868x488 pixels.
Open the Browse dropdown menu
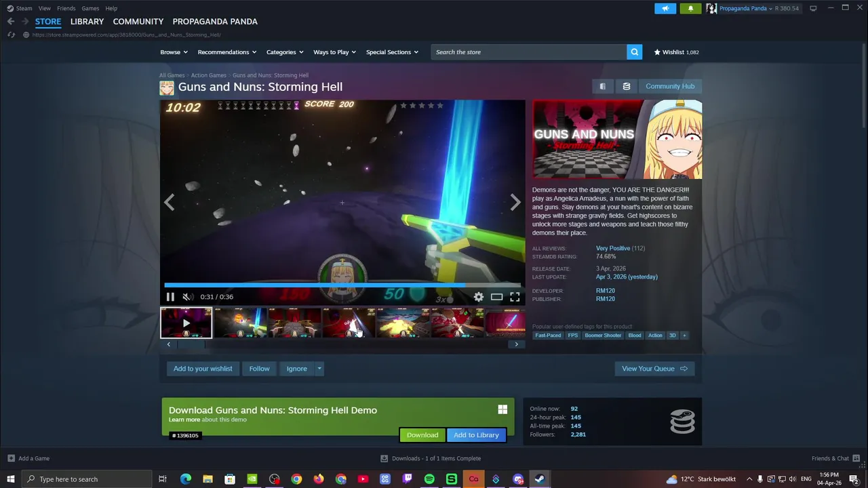point(174,52)
